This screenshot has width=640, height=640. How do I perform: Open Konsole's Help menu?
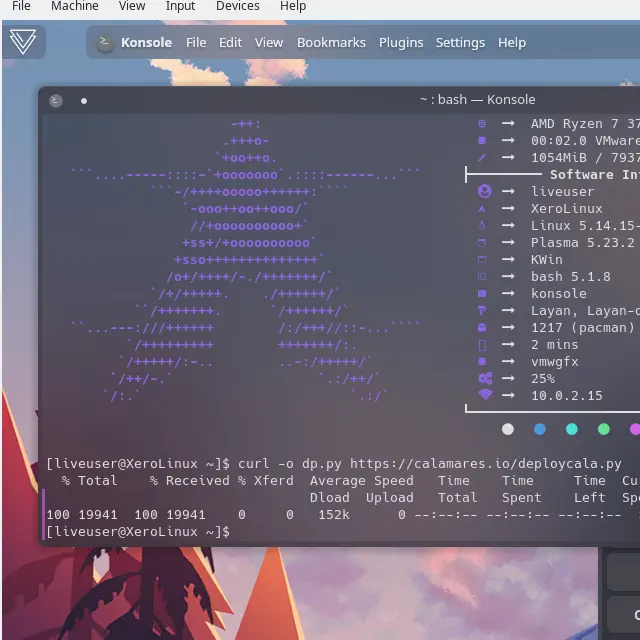[512, 42]
